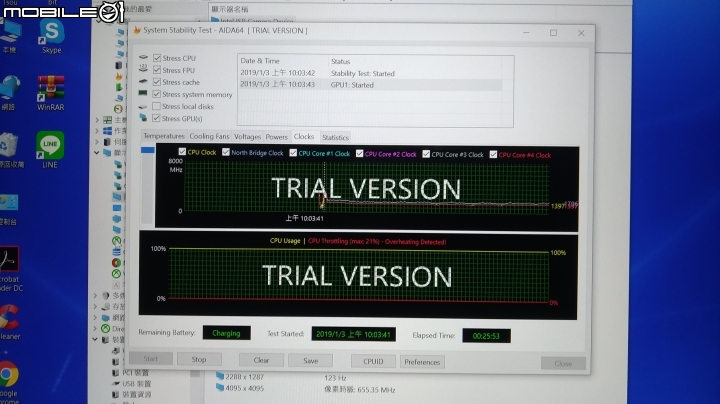Viewport: 720px width, 404px height.
Task: Open LINE desktop shortcut
Action: tap(50, 151)
